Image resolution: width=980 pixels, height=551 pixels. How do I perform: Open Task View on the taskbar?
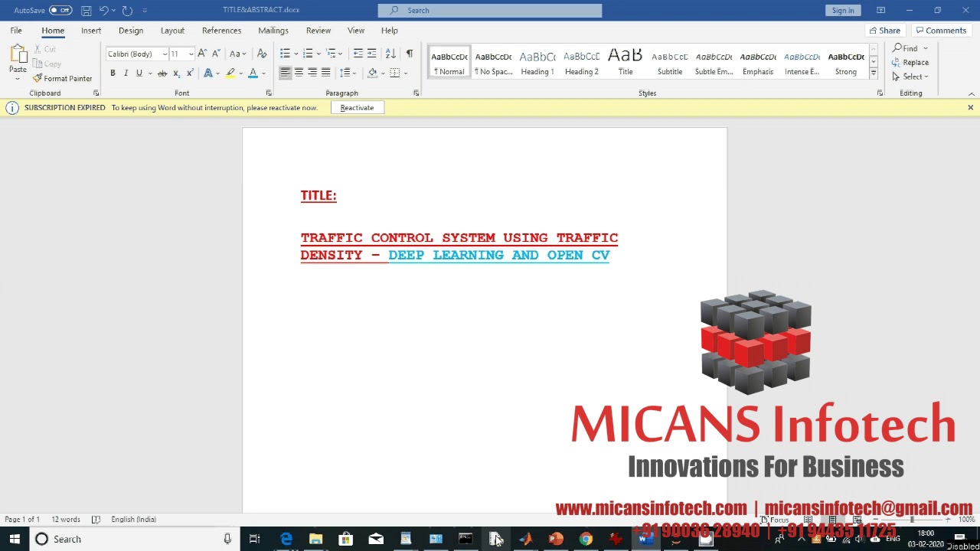click(255, 540)
